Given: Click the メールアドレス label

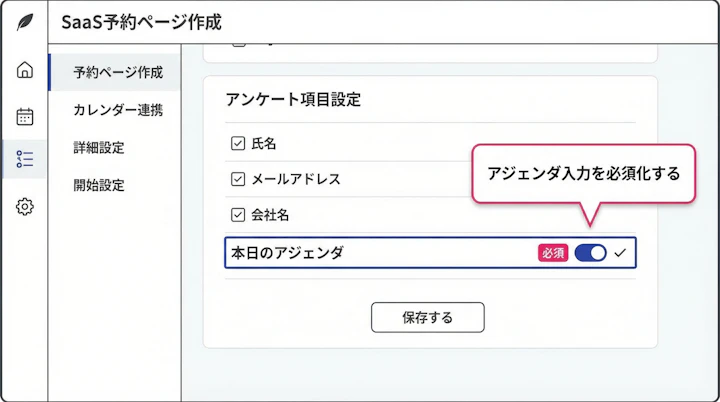Looking at the screenshot, I should [296, 179].
